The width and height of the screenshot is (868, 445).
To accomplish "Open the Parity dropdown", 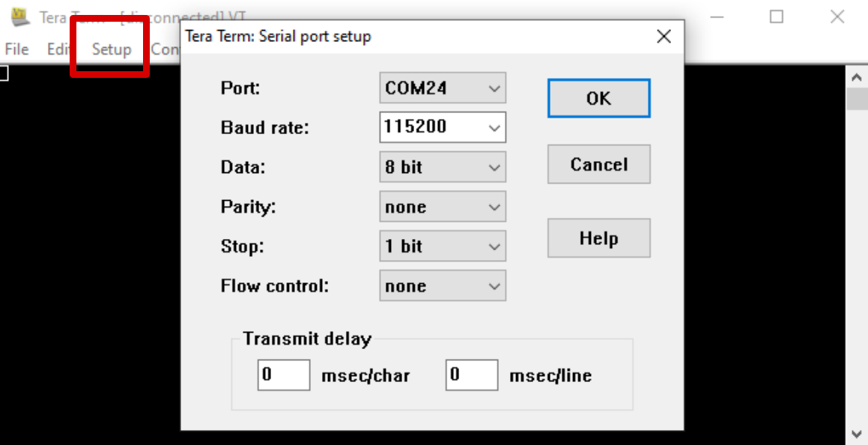I will [443, 207].
